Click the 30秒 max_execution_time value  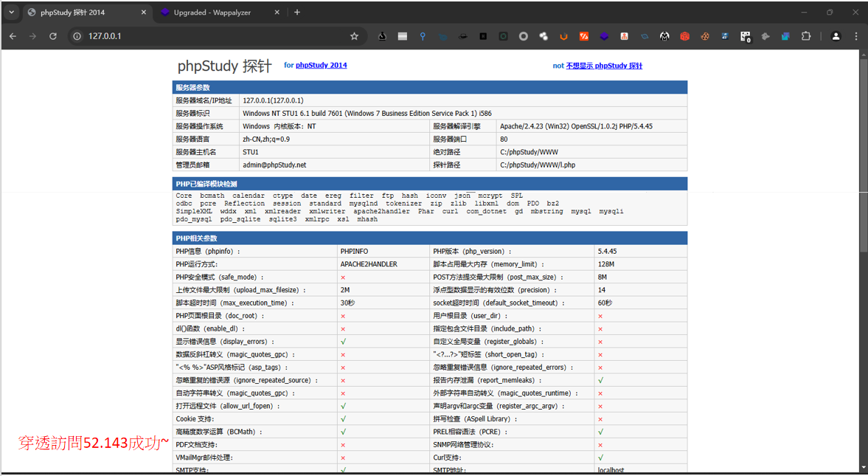(347, 303)
